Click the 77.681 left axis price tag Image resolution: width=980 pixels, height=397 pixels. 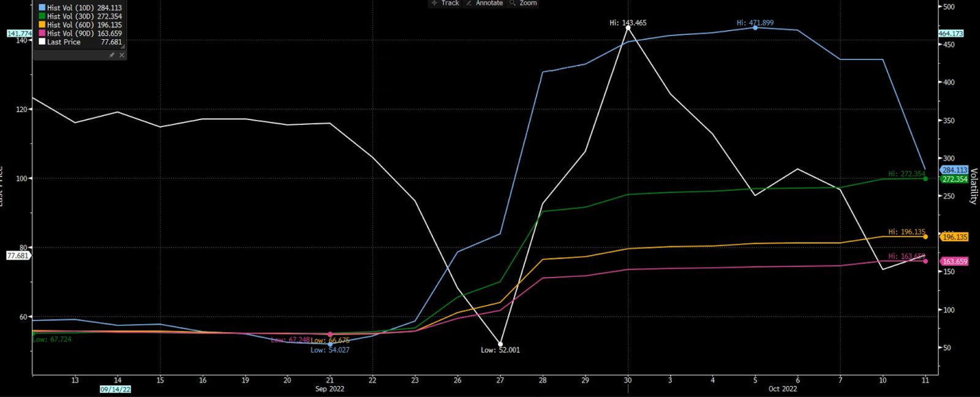tap(18, 255)
